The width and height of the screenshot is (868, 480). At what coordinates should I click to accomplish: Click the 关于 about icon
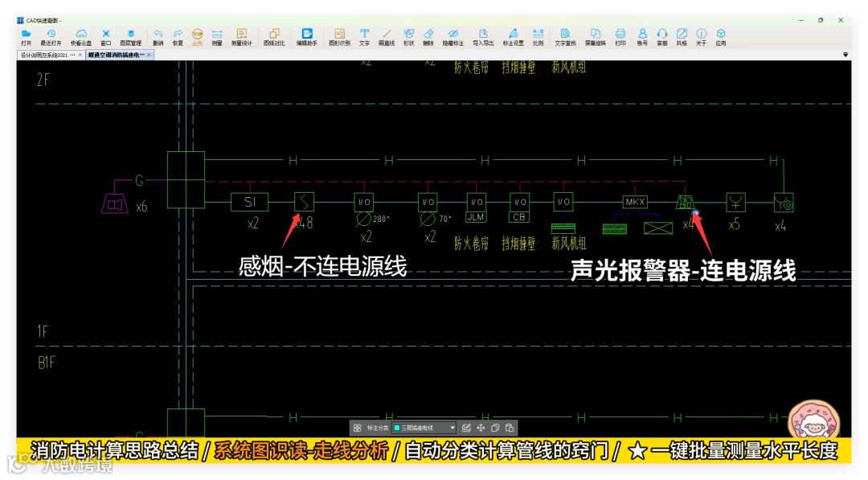(x=702, y=37)
